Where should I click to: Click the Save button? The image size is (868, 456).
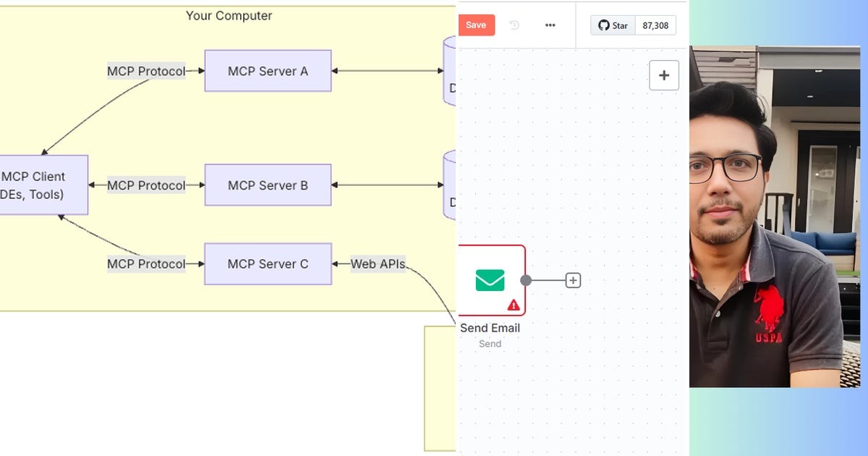tap(476, 25)
